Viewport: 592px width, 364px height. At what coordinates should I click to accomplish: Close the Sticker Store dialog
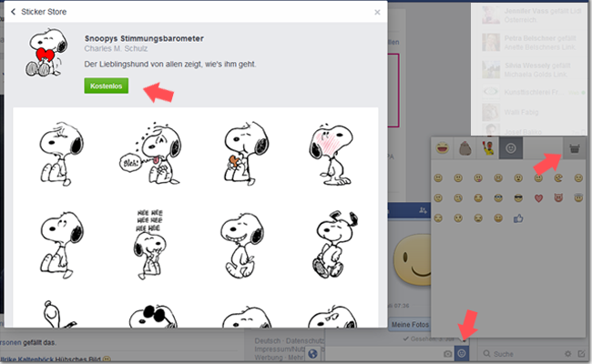coord(377,12)
